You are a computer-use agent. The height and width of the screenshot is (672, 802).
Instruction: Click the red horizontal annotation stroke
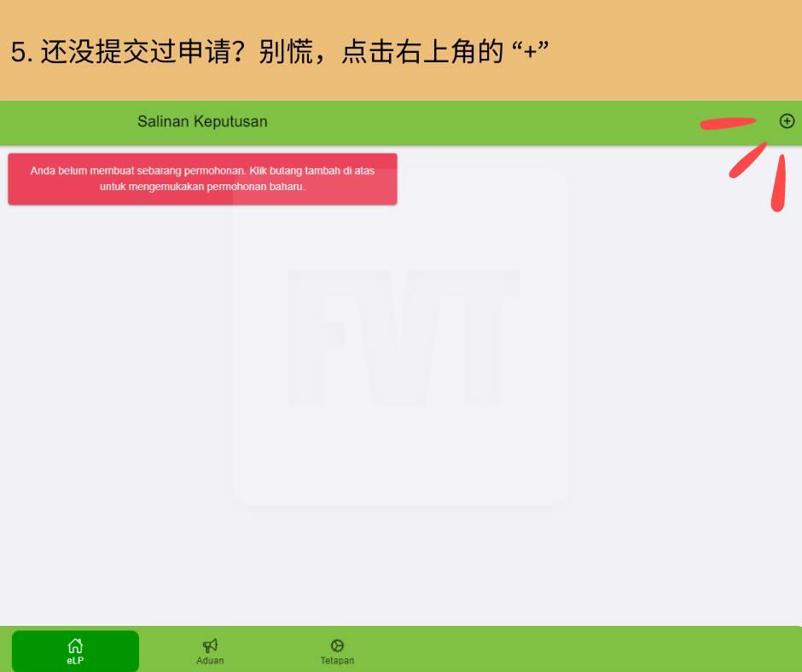727,124
